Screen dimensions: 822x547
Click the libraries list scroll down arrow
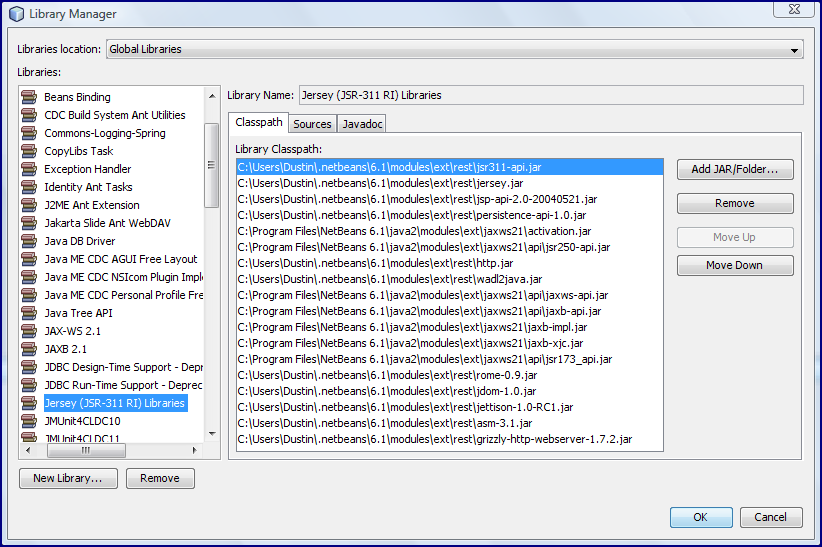[212, 434]
